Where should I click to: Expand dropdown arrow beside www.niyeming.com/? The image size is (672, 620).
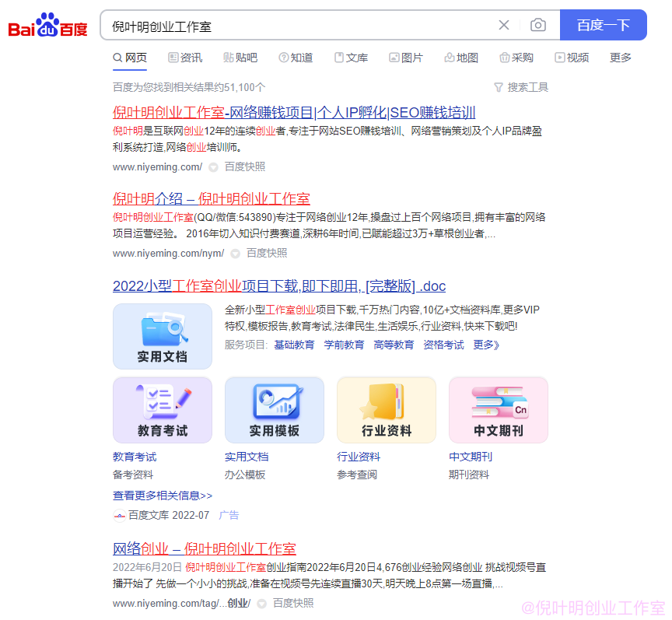coord(213,168)
